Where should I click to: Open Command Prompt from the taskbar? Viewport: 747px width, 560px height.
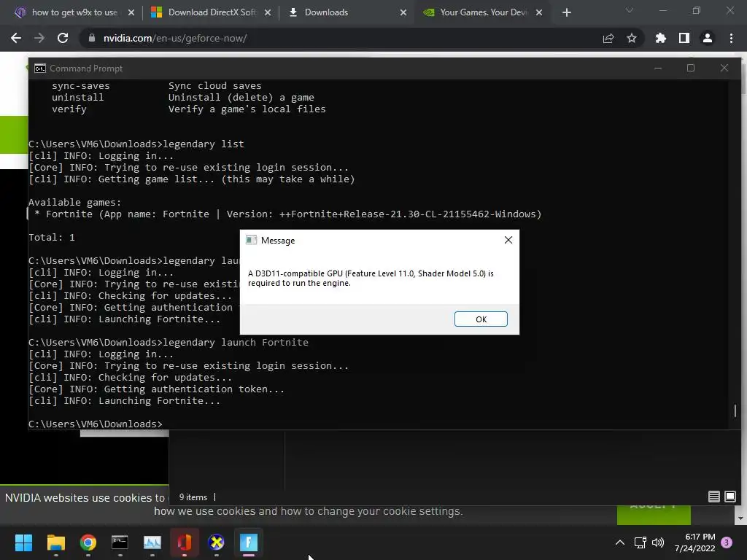click(x=120, y=542)
